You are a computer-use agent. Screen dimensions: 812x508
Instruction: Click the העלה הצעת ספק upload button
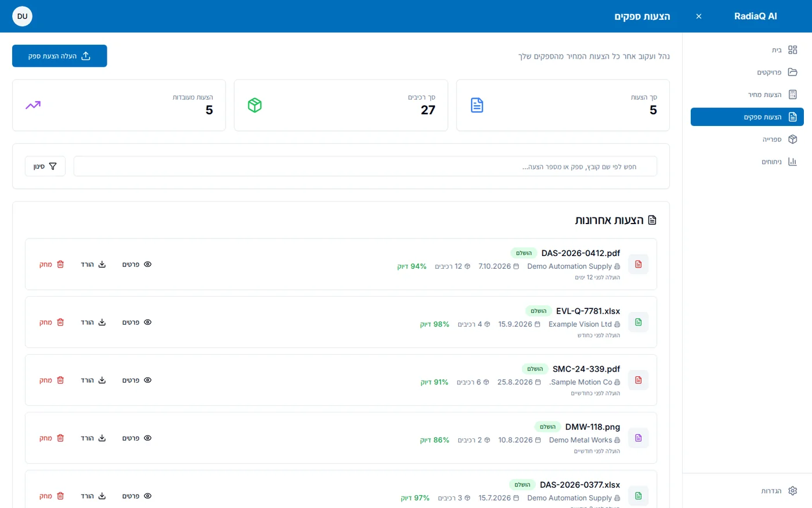pos(60,56)
